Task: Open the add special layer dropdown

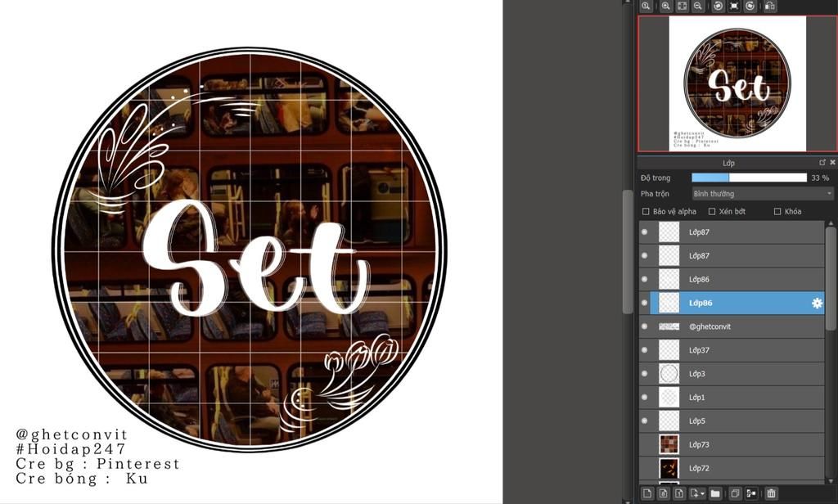Action: click(697, 493)
